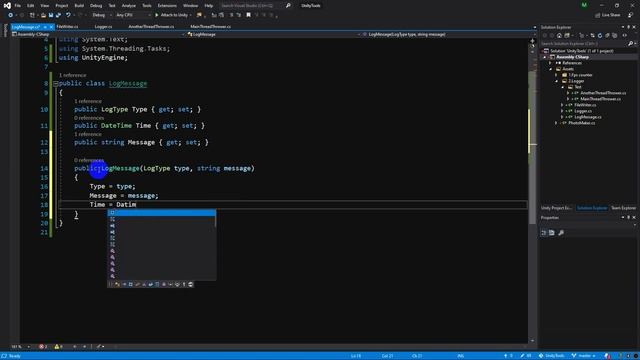Click the bookmark toolbar icon
The image size is (640, 360).
(248, 15)
